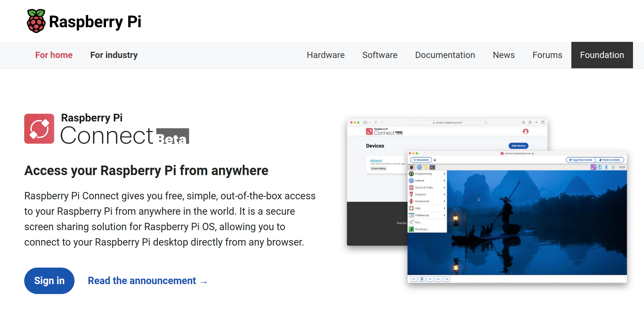The image size is (644, 330).
Task: Click the Raspberry Pi Connect red logo icon
Action: pos(39,128)
